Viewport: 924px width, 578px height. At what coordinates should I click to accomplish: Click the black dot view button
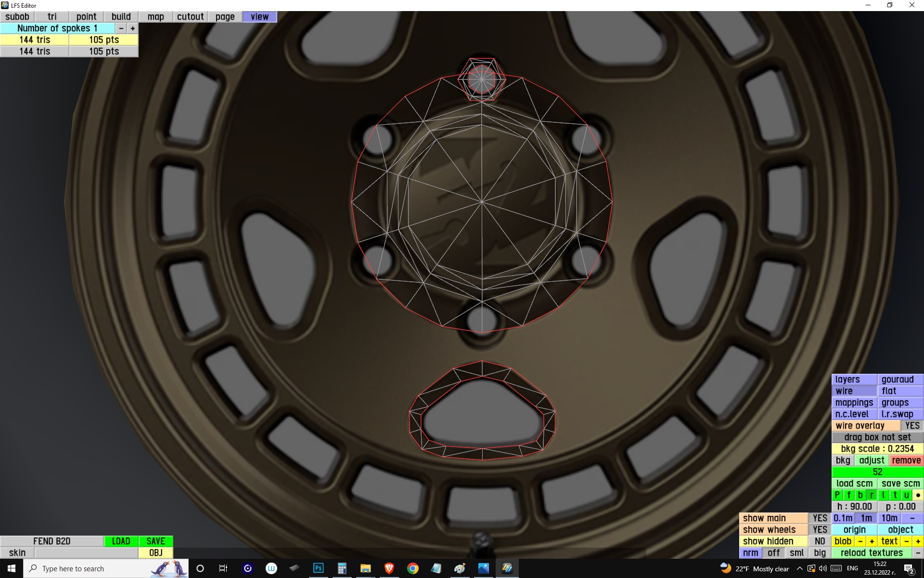tap(918, 495)
